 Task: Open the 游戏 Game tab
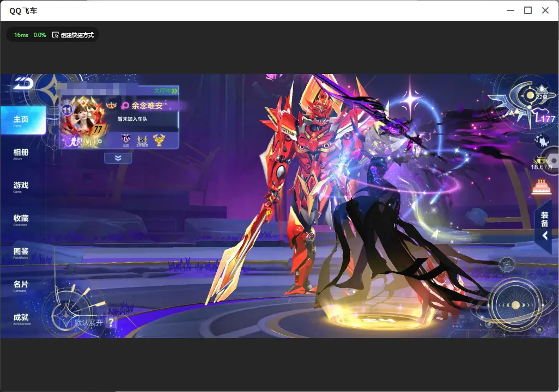click(x=21, y=187)
